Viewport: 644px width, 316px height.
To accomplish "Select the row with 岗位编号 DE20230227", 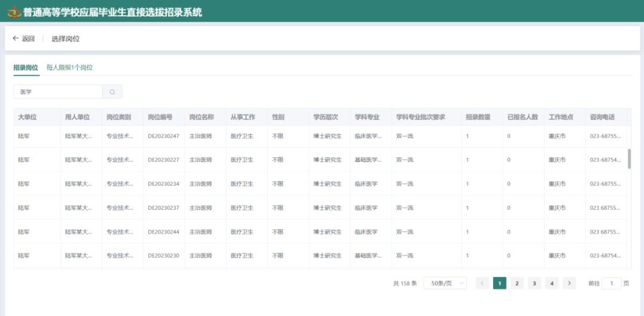I will click(x=163, y=160).
